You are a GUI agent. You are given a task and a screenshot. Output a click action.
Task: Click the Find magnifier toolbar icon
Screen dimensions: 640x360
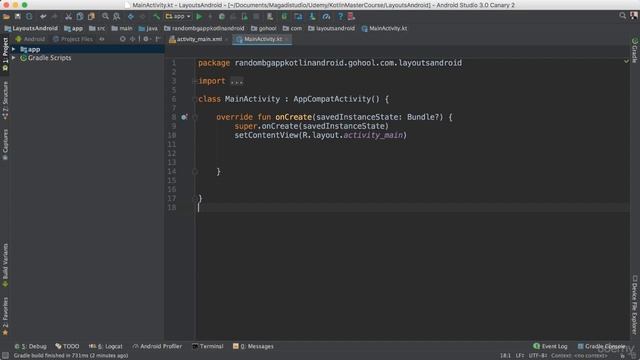tap(105, 17)
